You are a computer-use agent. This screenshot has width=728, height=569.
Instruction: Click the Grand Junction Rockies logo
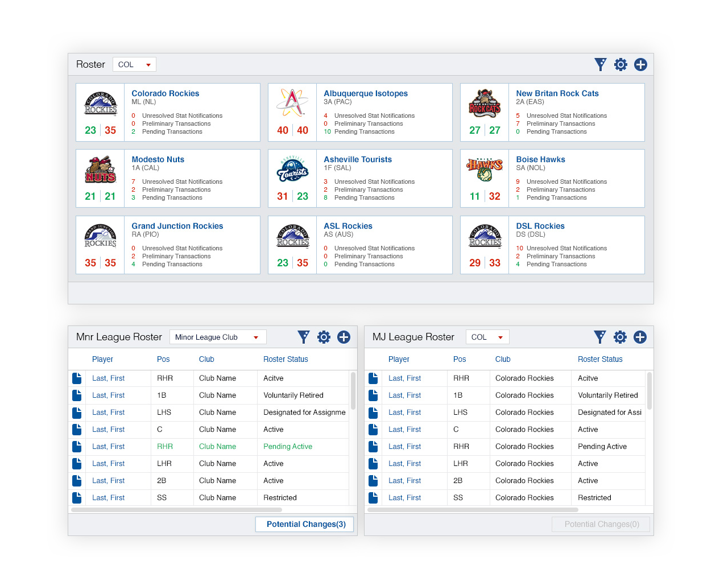pyautogui.click(x=101, y=236)
